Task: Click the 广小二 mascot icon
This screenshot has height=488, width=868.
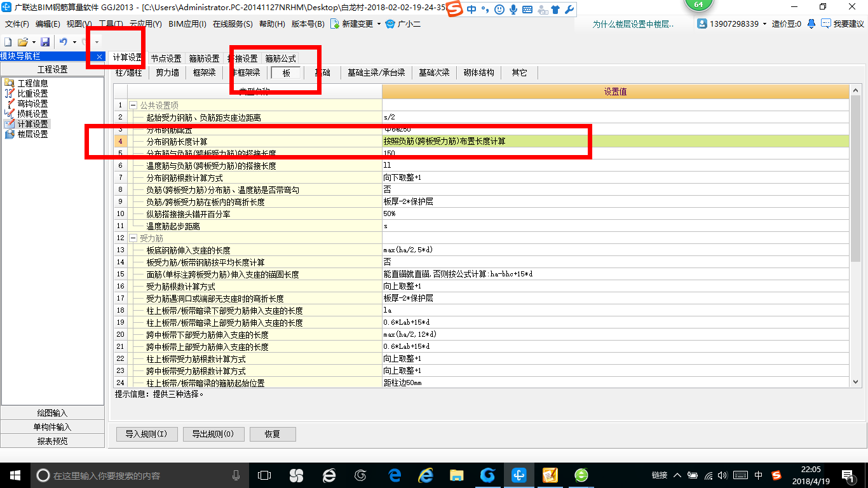Action: 390,24
